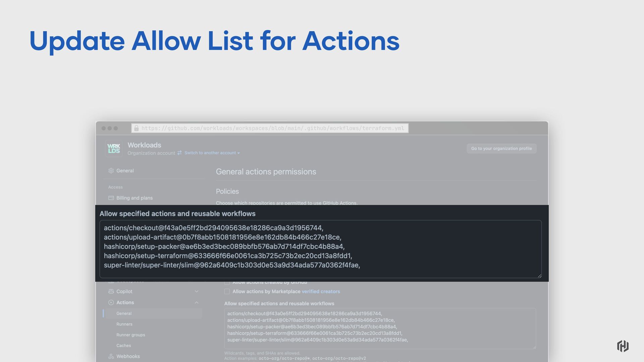The image size is (644, 362).
Task: Click the Policies heading
Action: (x=227, y=191)
